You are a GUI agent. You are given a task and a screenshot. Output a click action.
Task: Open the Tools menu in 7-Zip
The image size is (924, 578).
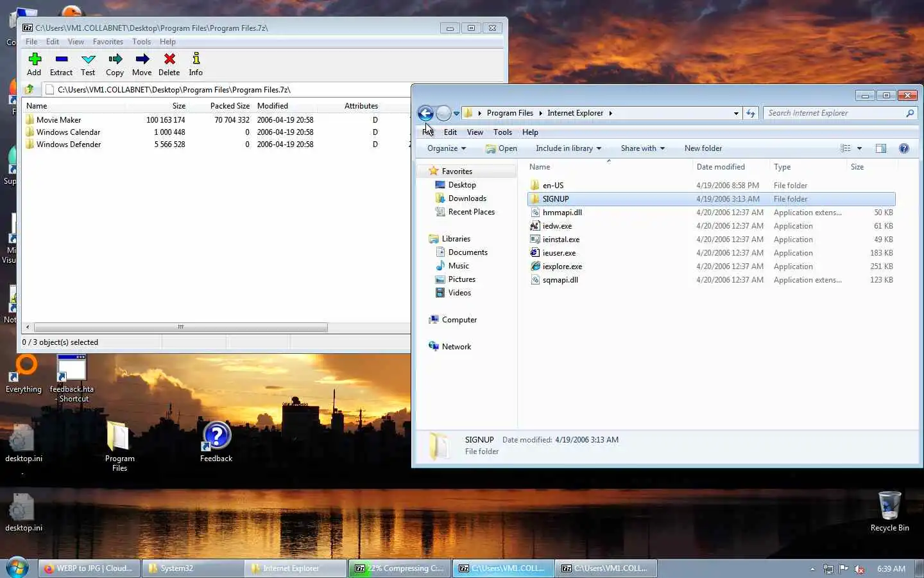click(x=141, y=42)
